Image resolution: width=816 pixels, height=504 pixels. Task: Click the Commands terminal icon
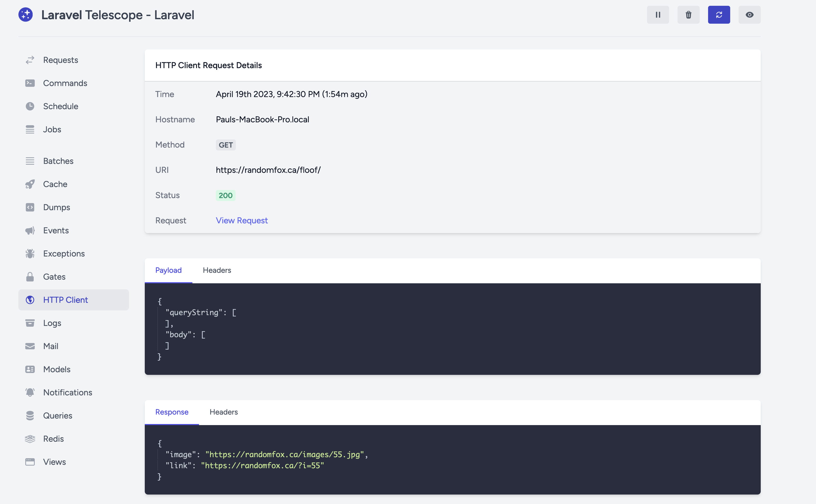pos(30,83)
